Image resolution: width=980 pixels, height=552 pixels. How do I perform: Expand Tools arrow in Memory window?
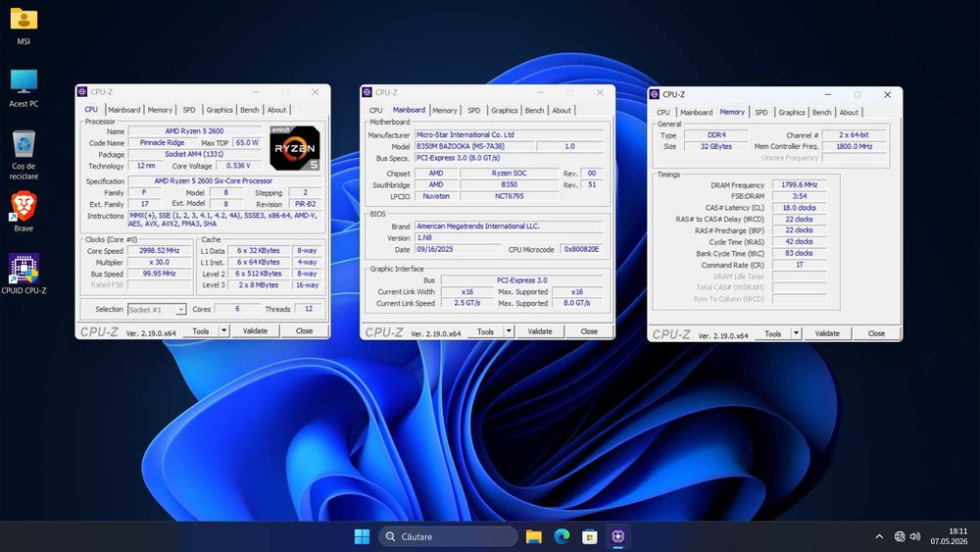coord(796,333)
